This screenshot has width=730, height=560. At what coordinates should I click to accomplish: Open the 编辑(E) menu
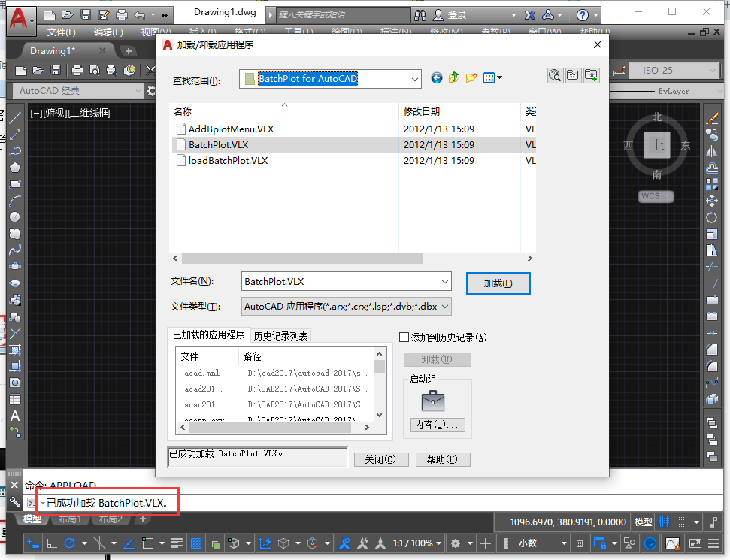[x=108, y=32]
